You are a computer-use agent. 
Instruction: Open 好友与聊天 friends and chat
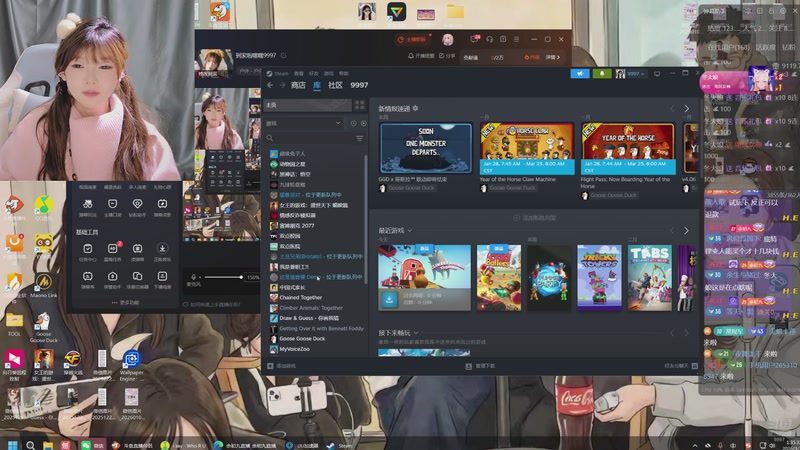point(681,366)
